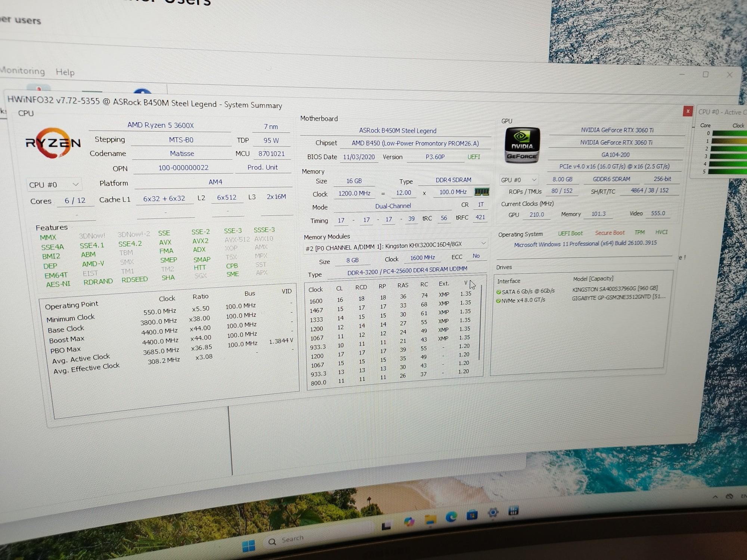Screen dimensions: 747x560
Task: Activate the HWiNFO taskbar icon
Action: 514,510
